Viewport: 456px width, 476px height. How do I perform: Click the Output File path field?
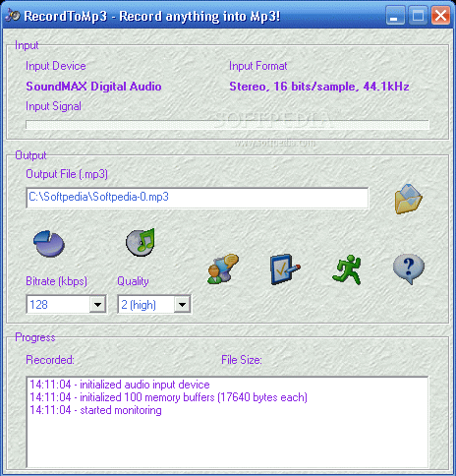(198, 198)
